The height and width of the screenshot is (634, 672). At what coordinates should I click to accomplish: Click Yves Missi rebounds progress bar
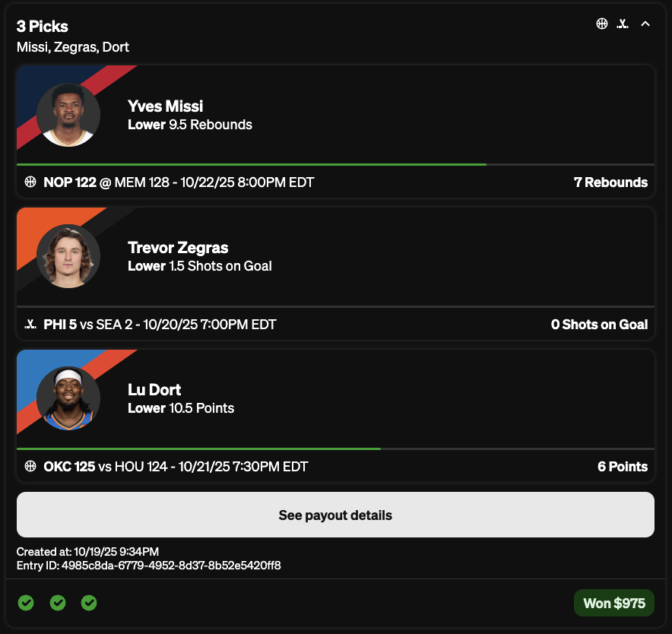(x=251, y=164)
